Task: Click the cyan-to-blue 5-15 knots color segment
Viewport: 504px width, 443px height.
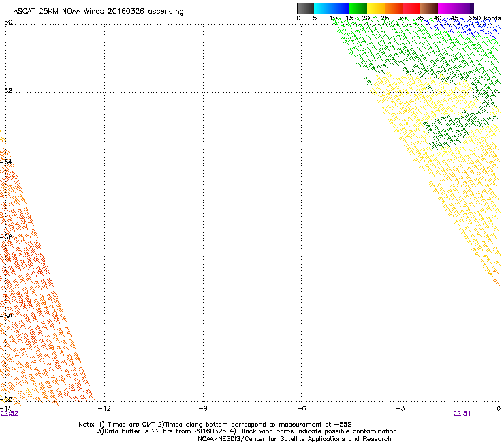Action: click(x=332, y=8)
